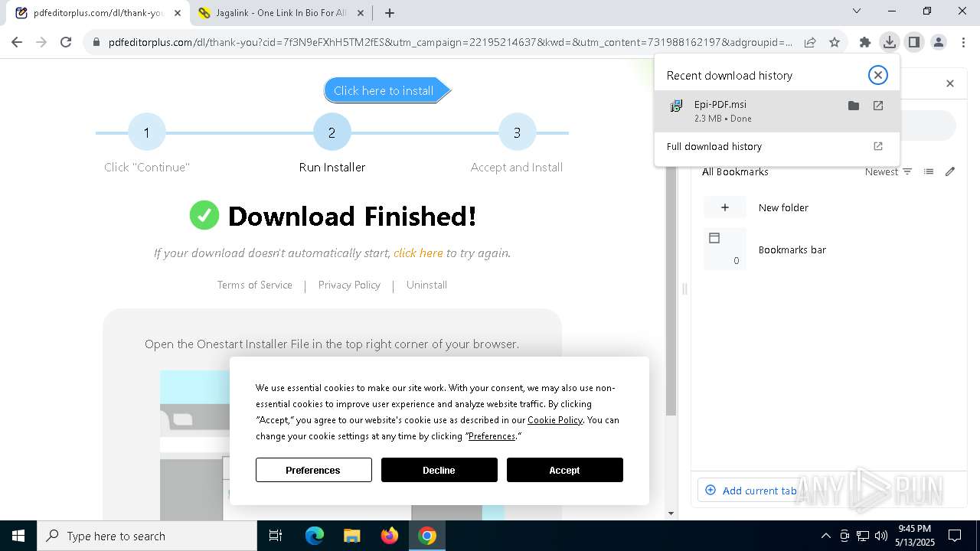Select step 1 circle
This screenshot has height=551, width=980.
146,132
